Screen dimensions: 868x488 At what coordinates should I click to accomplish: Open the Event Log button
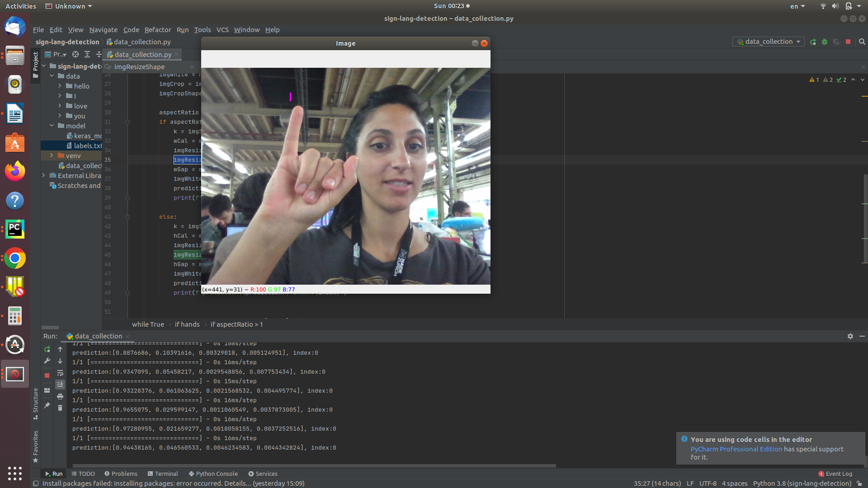point(835,474)
